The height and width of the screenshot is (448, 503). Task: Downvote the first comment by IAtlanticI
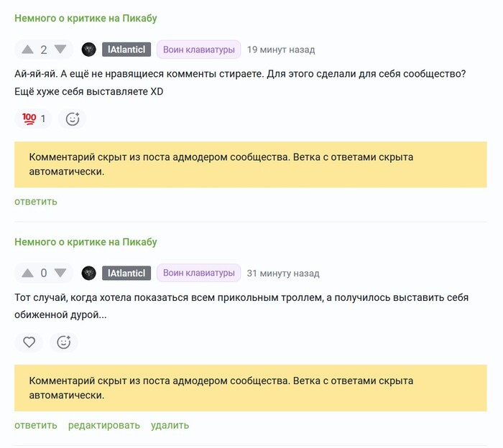(x=60, y=50)
